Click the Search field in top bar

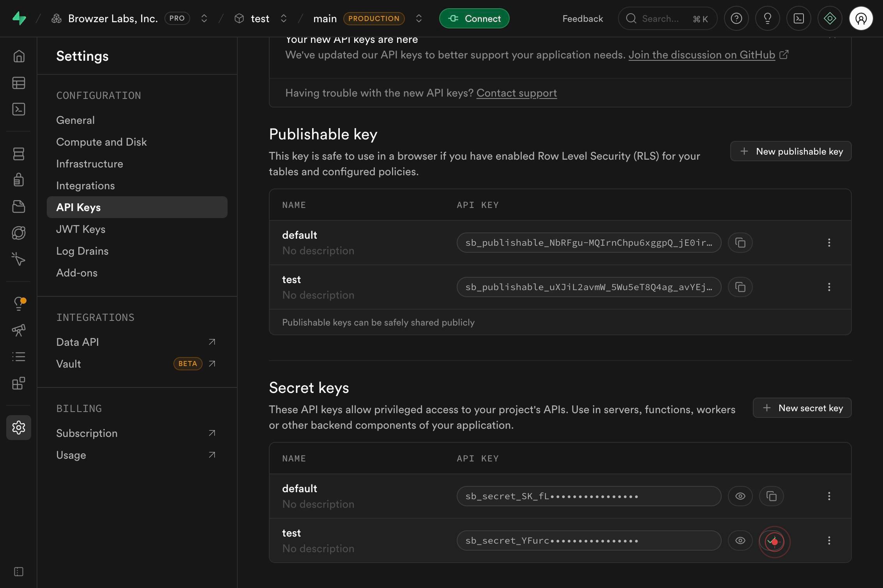coord(668,18)
